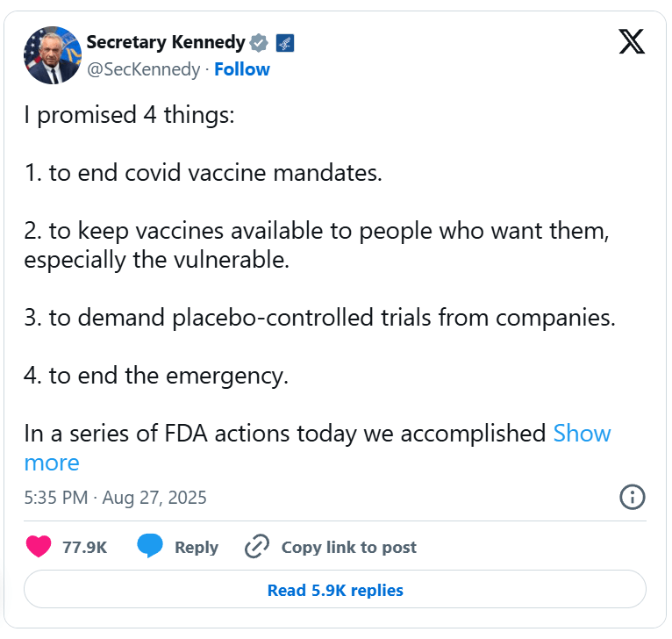Open Secretary Kennedy's profile photo
The width and height of the screenshot is (672, 639).
tap(53, 55)
